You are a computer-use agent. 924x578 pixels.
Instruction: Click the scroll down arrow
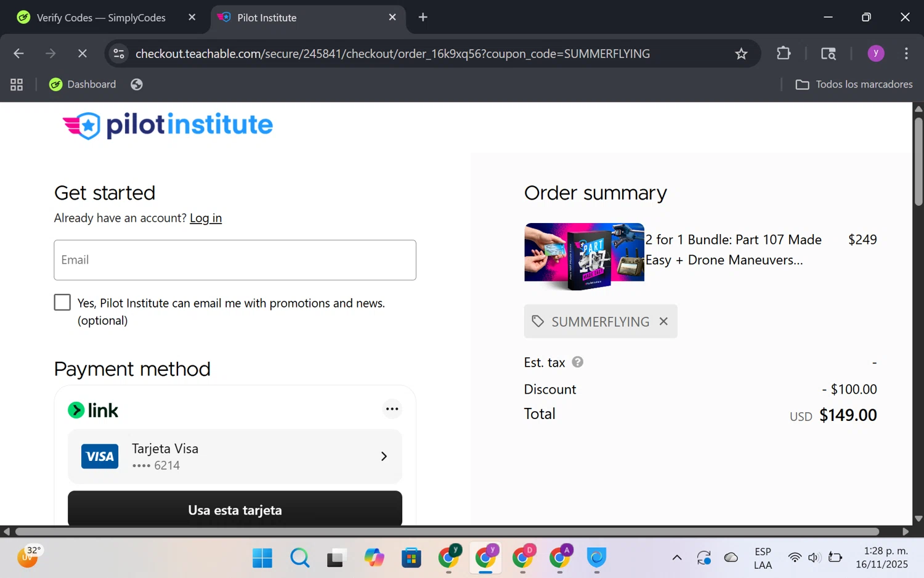(918, 519)
